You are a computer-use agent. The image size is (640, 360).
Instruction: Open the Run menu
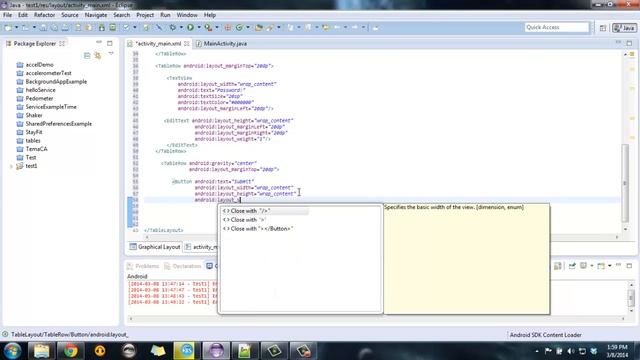[x=165, y=15]
